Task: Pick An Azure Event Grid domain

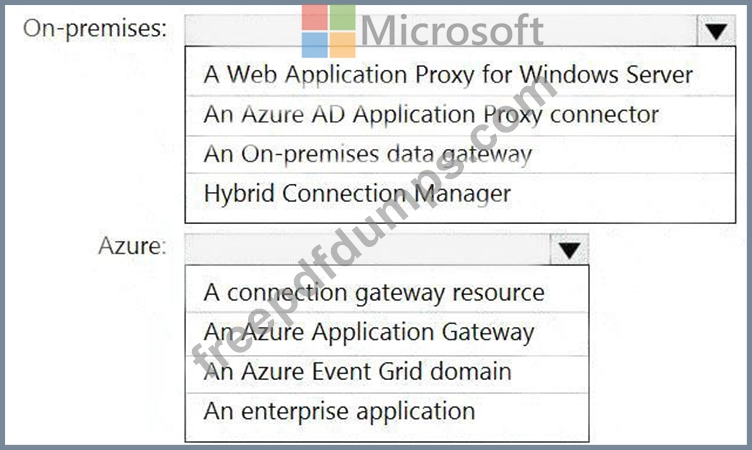Action: [387, 372]
